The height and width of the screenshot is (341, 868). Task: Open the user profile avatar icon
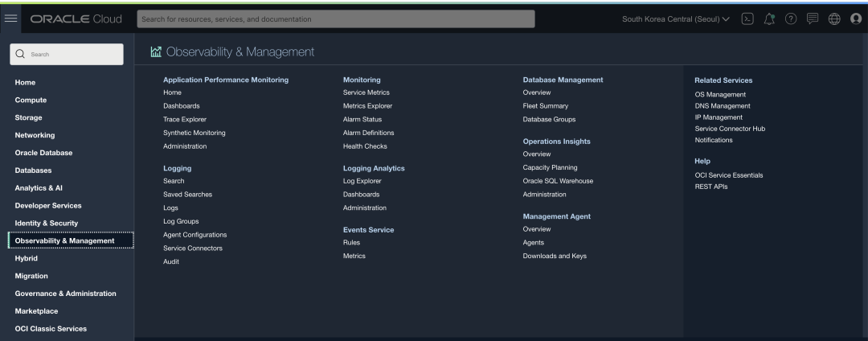pyautogui.click(x=856, y=18)
